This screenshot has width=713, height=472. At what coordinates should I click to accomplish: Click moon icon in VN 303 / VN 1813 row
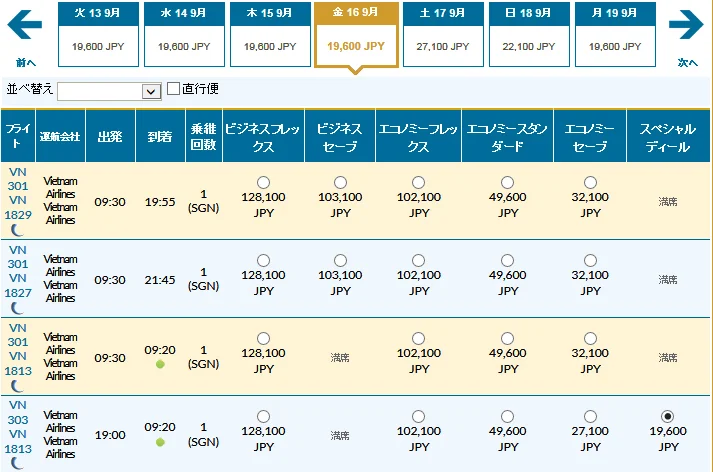(x=17, y=463)
